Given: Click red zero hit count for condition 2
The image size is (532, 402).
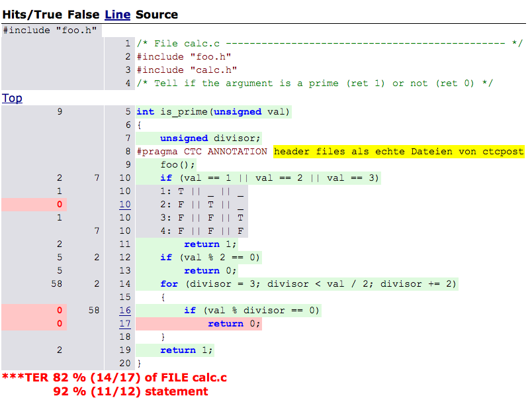Looking at the screenshot, I should pyautogui.click(x=59, y=205).
